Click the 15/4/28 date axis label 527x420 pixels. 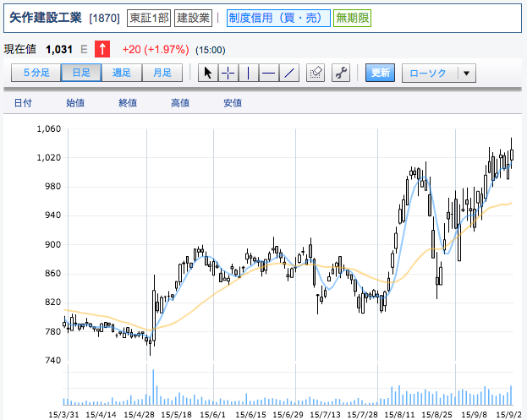[x=139, y=415]
